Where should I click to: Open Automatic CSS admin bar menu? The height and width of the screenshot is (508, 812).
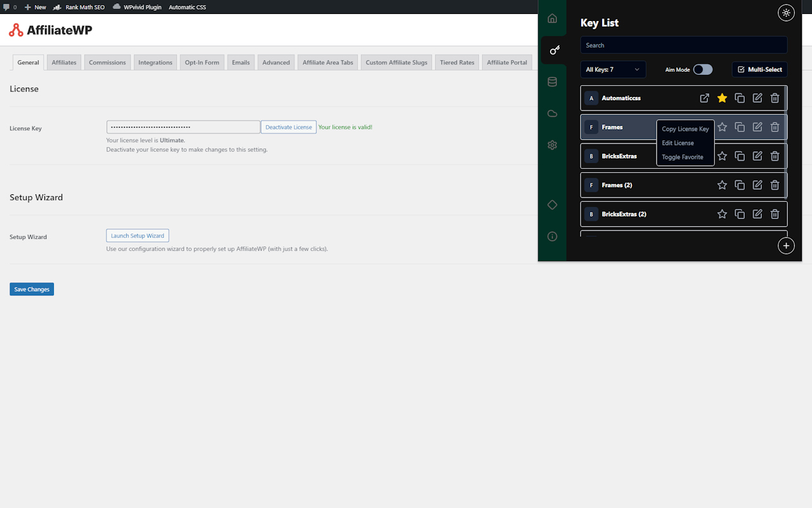[187, 7]
